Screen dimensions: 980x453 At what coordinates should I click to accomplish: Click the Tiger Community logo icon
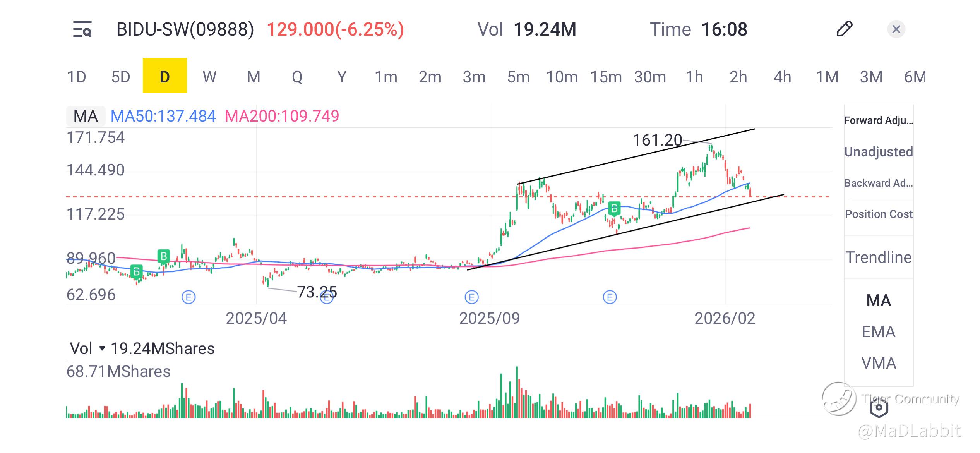click(839, 399)
